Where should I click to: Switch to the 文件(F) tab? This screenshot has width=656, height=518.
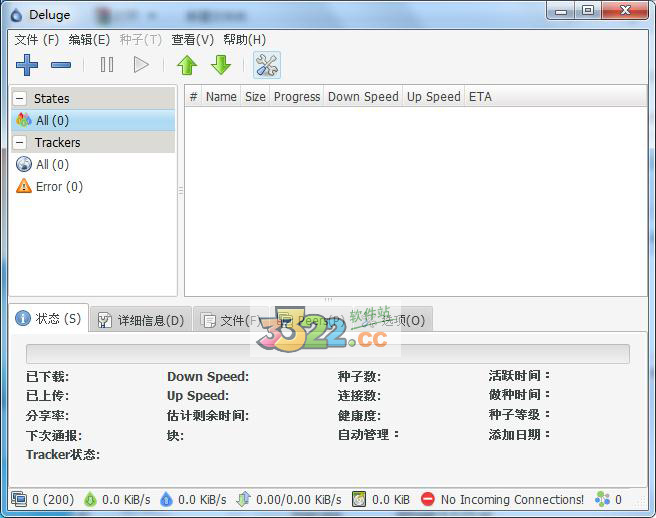click(x=231, y=321)
